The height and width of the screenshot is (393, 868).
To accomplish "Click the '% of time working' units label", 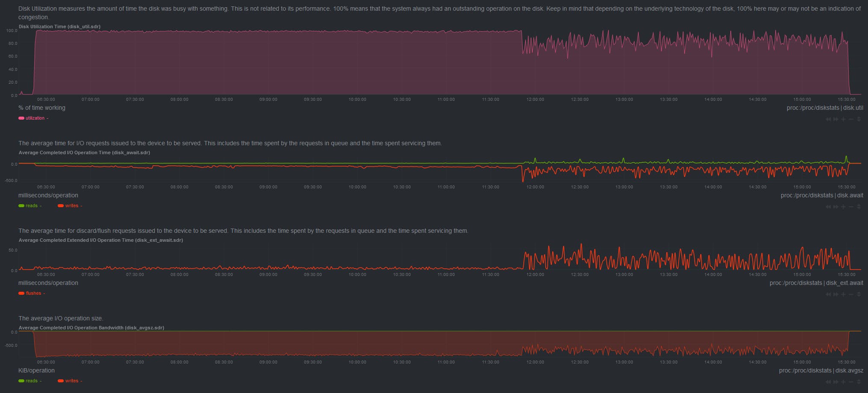I will [x=42, y=108].
